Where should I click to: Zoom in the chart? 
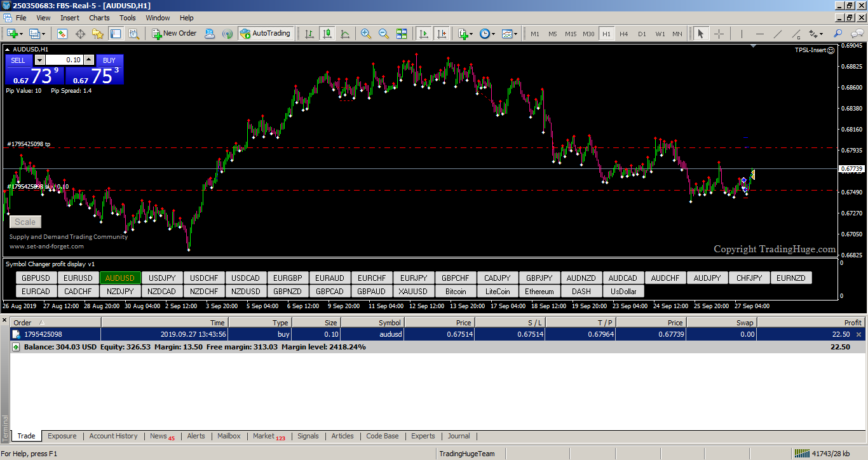(366, 34)
